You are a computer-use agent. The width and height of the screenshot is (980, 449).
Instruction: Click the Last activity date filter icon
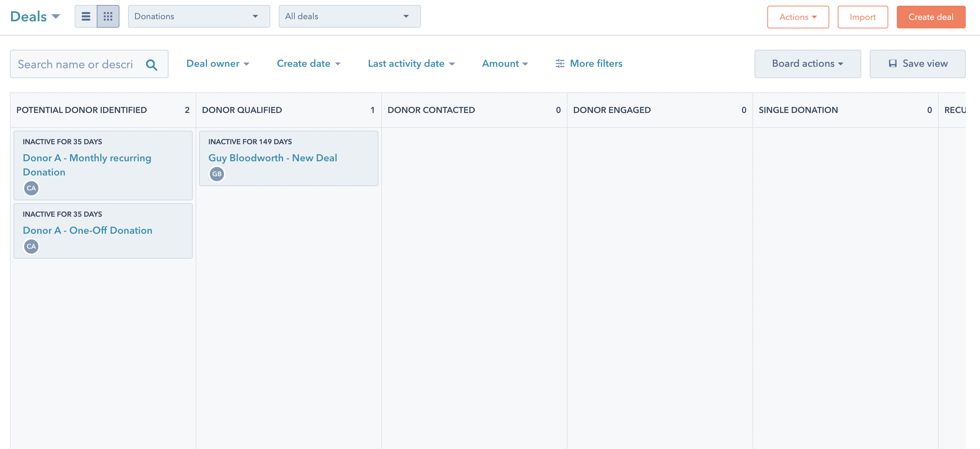tap(454, 64)
